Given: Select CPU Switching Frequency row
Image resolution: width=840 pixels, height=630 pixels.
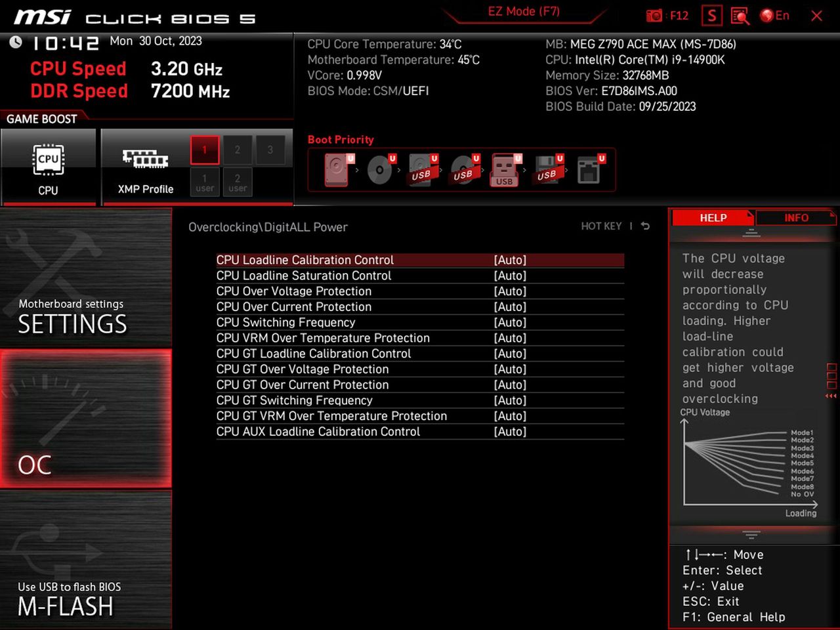Looking at the screenshot, I should [420, 322].
